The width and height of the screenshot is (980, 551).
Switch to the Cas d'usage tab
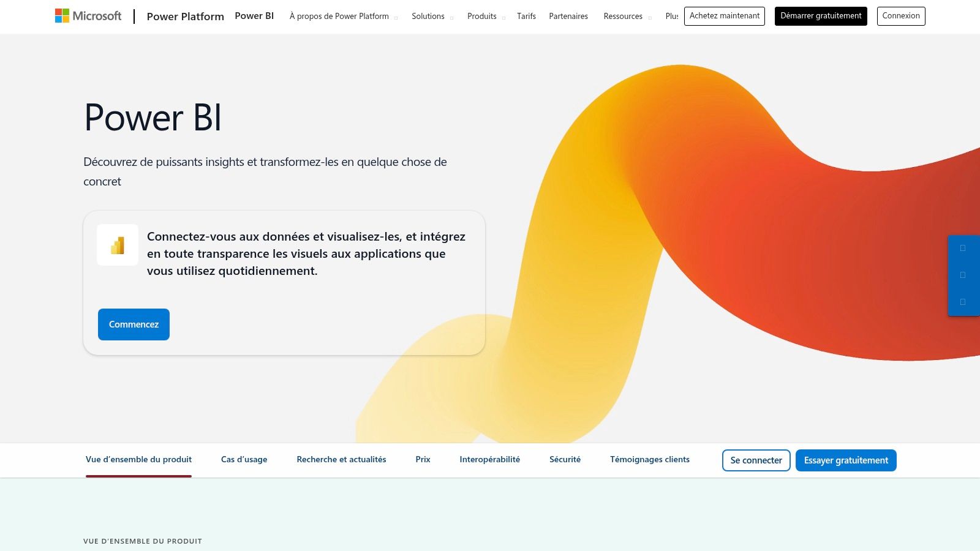(x=243, y=459)
